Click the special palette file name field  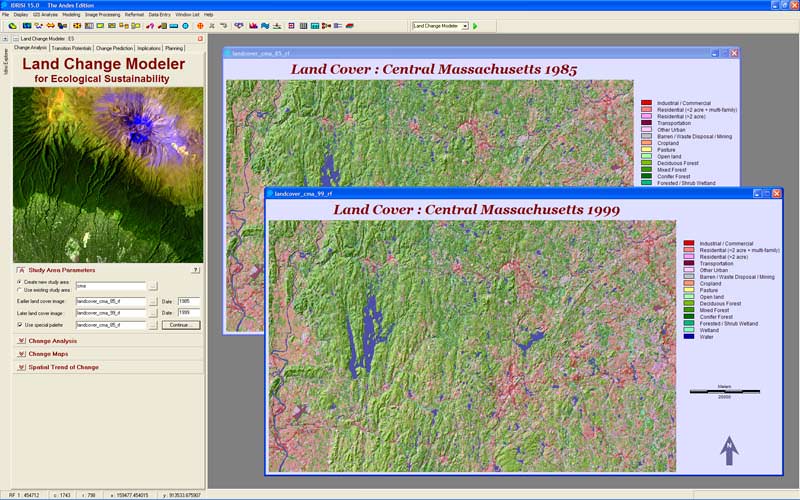111,325
